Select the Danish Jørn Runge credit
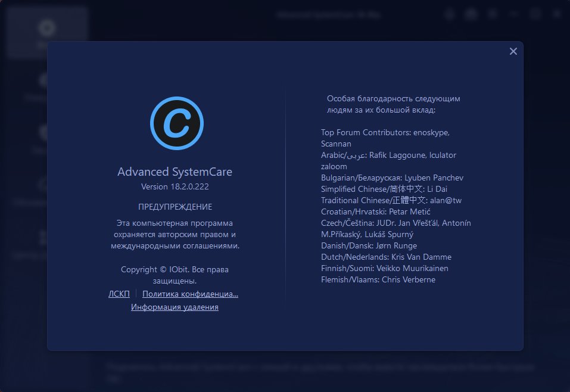This screenshot has width=570, height=392. point(369,245)
